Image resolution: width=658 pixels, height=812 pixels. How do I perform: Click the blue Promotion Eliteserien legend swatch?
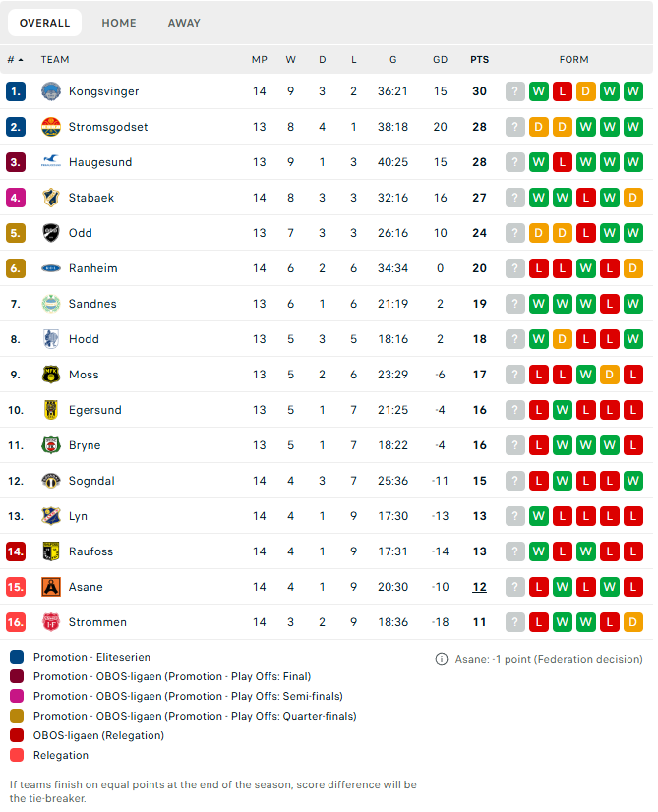[17, 657]
